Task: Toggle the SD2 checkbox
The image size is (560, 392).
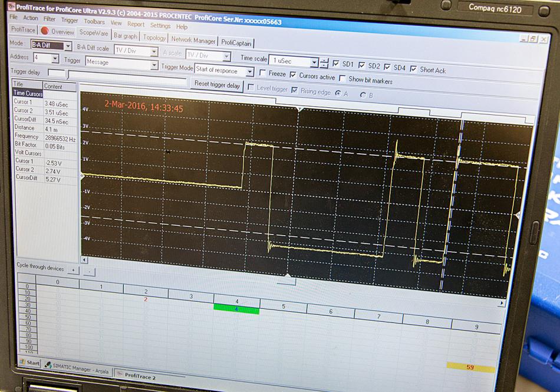Action: 362,65
